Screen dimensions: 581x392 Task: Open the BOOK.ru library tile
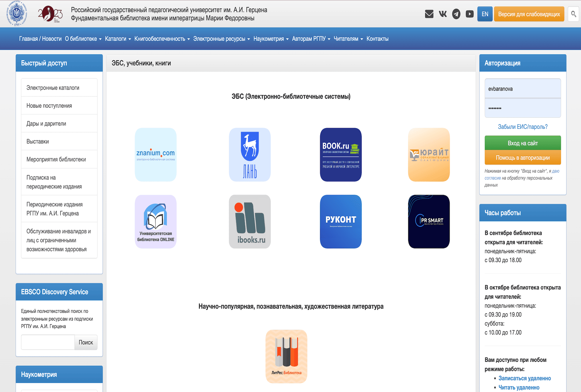click(x=341, y=154)
